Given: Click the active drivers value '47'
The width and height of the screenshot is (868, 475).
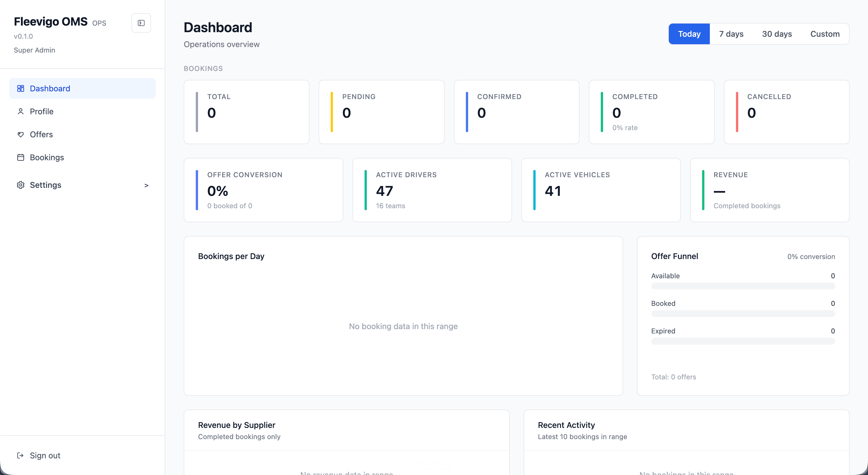Looking at the screenshot, I should (384, 191).
